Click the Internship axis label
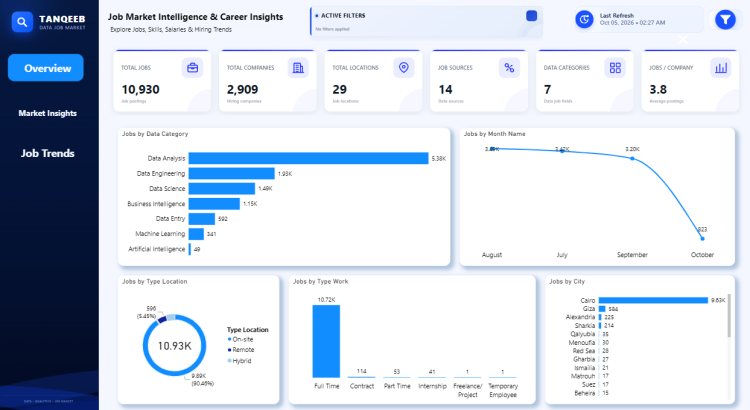The image size is (750, 410). point(432,386)
